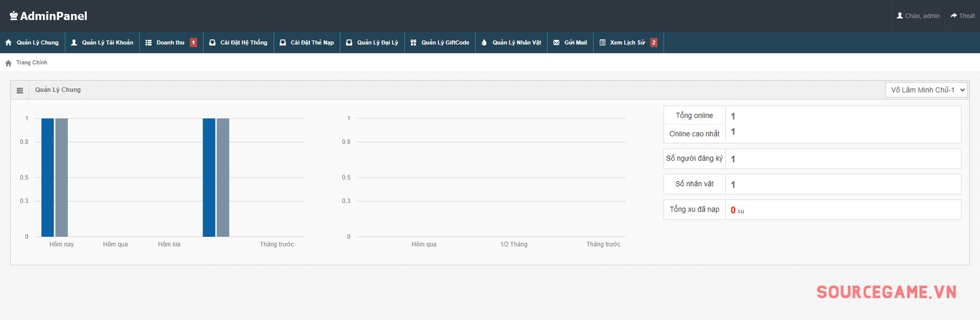Click the panel list icon beside Quản Lý Chung header
This screenshot has width=980, height=320.
coord(20,90)
